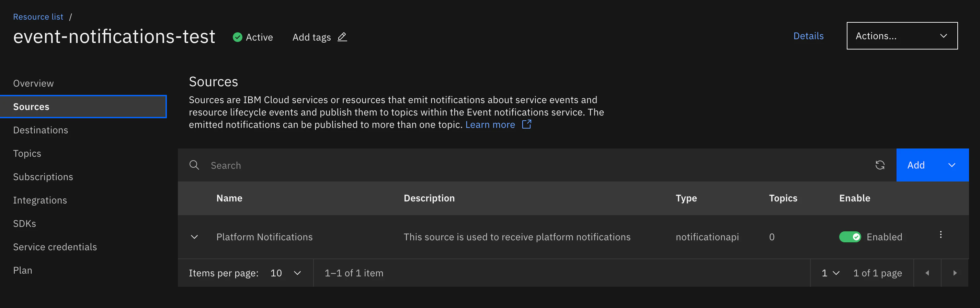Select Sources in the side navigation
The image size is (980, 308).
(x=83, y=107)
